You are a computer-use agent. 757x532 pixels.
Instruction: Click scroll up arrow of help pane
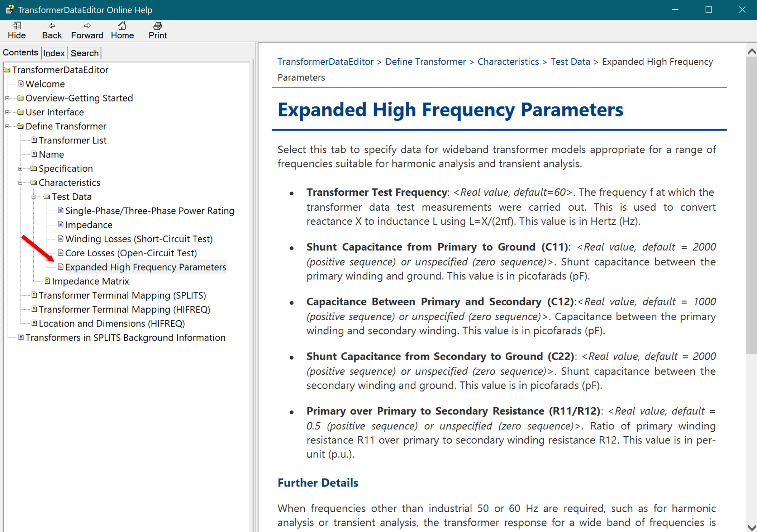[752, 51]
